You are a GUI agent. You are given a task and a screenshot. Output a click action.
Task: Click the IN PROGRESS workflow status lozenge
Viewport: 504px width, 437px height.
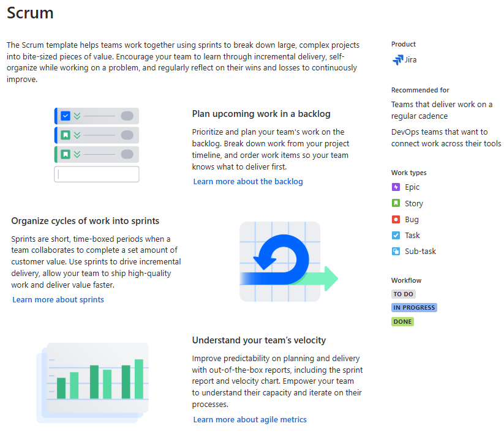click(414, 307)
